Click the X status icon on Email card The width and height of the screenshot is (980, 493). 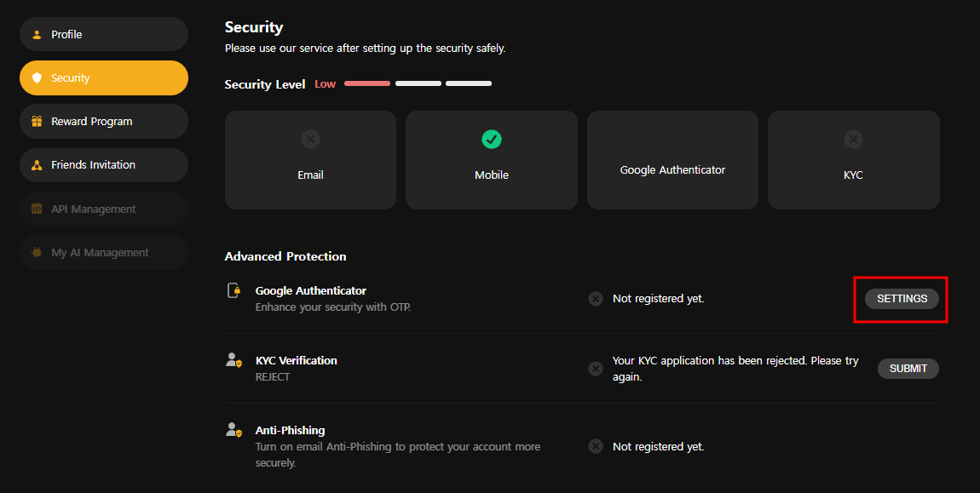pos(310,139)
